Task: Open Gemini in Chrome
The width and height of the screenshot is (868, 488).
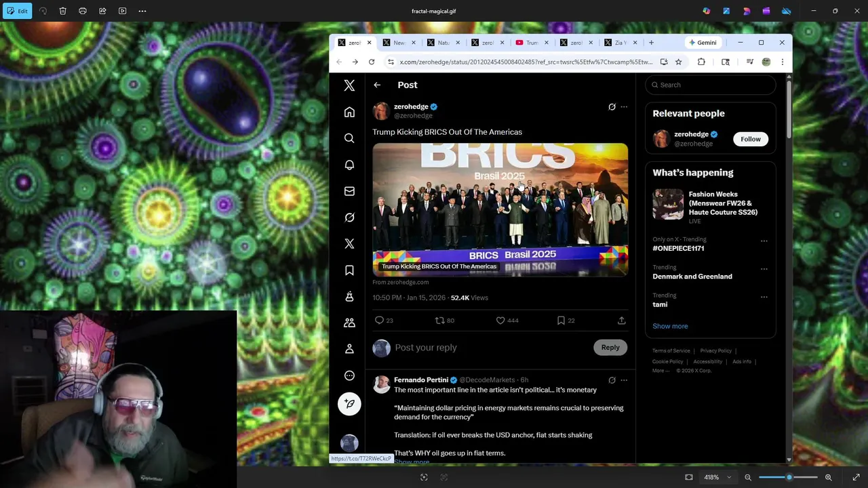Action: coord(703,43)
